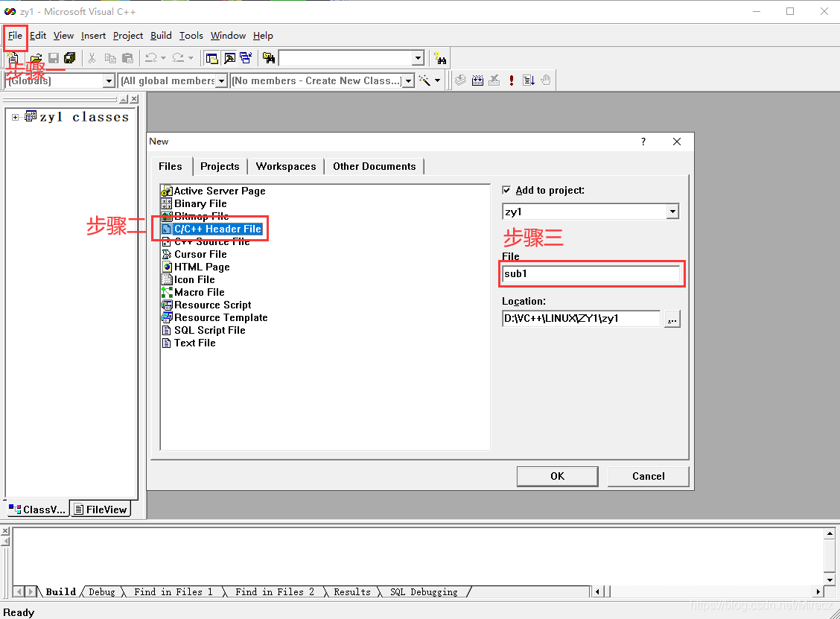Toggle the Add to project checkbox

pos(507,190)
